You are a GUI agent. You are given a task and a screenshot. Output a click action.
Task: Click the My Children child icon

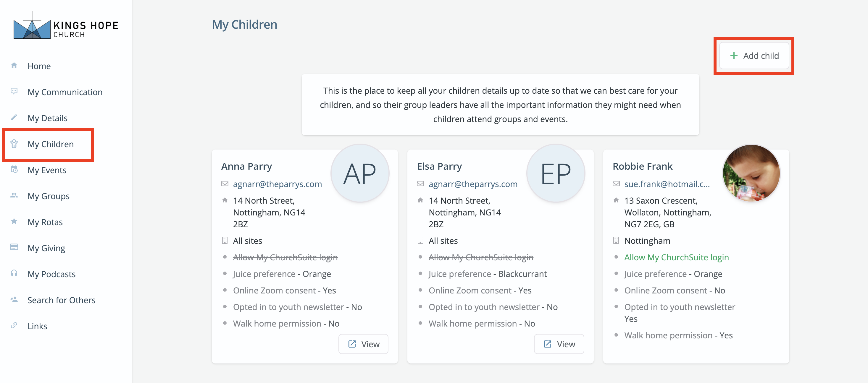tap(14, 144)
